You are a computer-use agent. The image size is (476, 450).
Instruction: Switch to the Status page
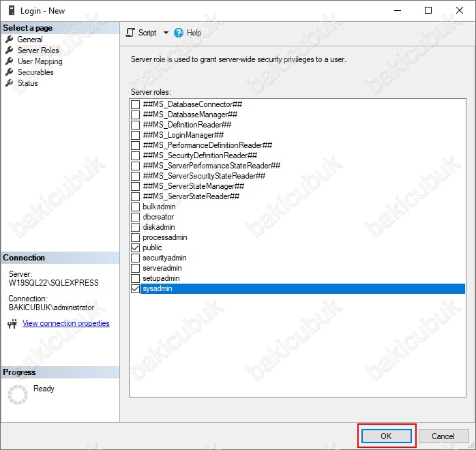(x=28, y=83)
